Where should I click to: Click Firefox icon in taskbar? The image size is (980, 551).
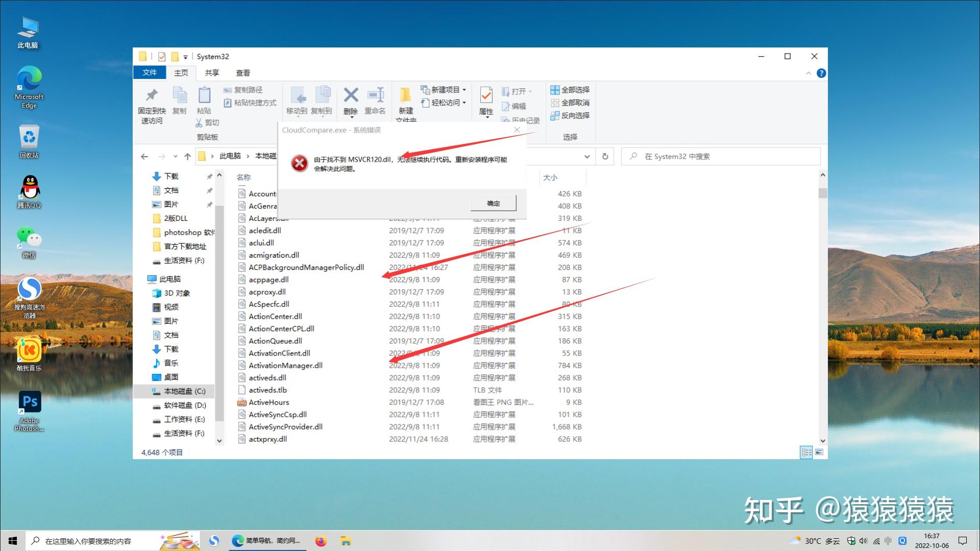pos(321,541)
